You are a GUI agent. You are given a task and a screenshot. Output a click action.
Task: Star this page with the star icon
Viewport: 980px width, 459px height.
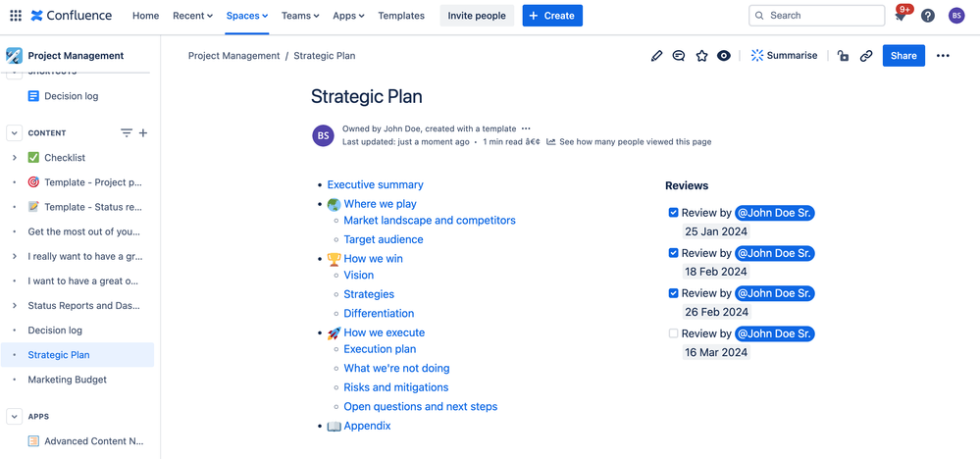pyautogui.click(x=701, y=56)
